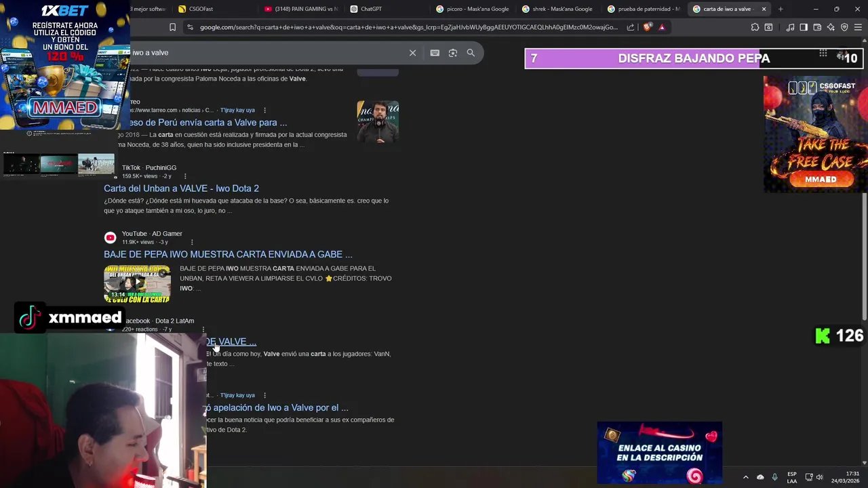
Task: Clear the Google search box text
Action: coord(412,53)
